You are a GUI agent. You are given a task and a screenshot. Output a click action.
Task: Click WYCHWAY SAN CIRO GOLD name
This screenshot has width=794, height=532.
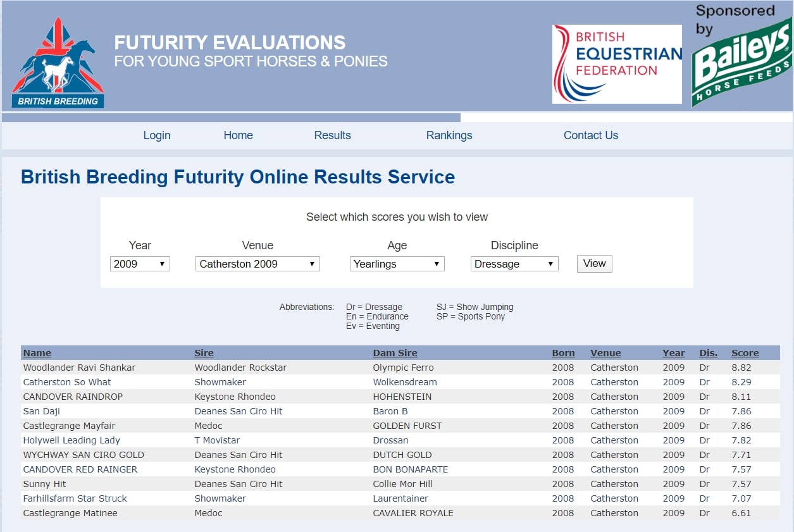click(84, 455)
